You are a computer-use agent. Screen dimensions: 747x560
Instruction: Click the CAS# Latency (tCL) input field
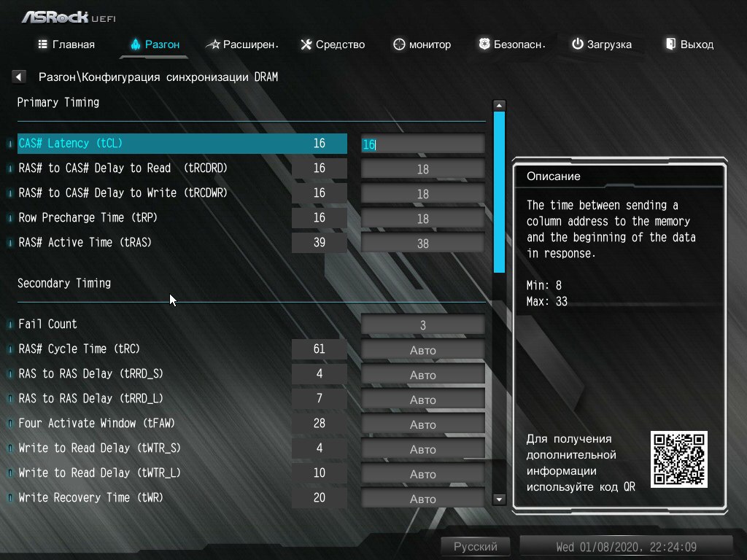coord(422,144)
